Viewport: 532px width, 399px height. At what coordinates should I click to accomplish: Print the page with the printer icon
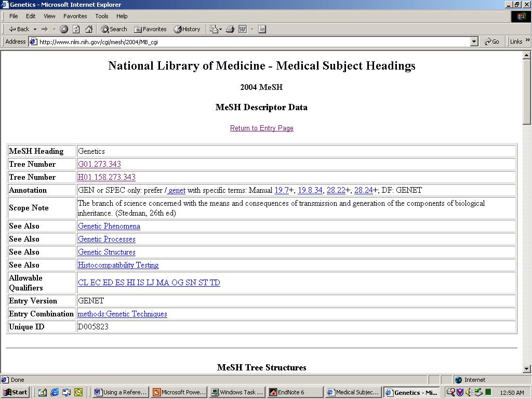pyautogui.click(x=230, y=29)
